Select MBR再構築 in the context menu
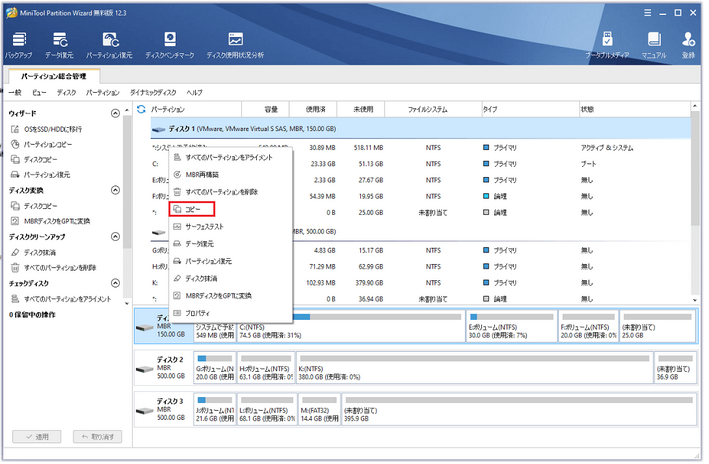The height and width of the screenshot is (464, 709). (231, 175)
